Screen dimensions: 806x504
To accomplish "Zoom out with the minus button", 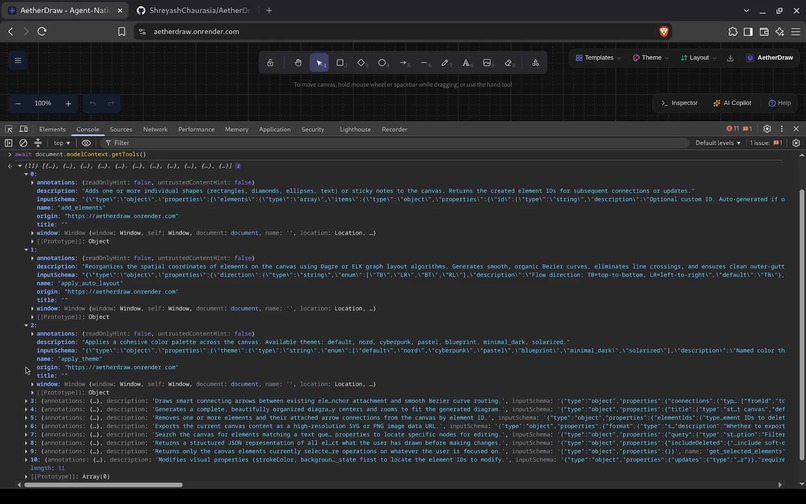I will coord(18,103).
